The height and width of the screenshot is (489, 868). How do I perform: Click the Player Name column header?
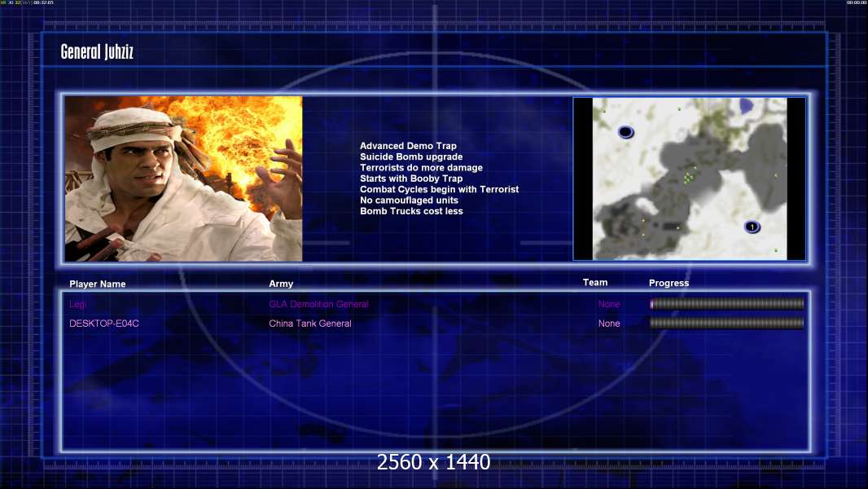point(98,284)
